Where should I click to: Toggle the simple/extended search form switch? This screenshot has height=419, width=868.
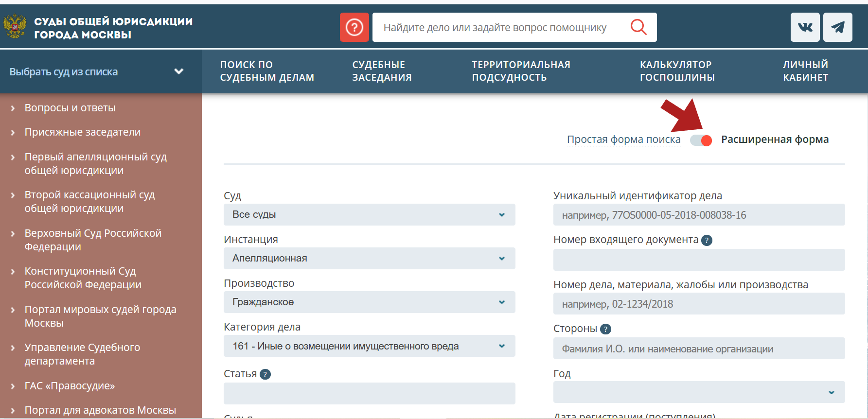701,140
